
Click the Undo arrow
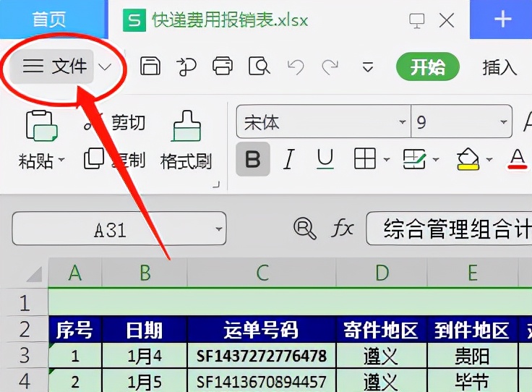point(296,67)
